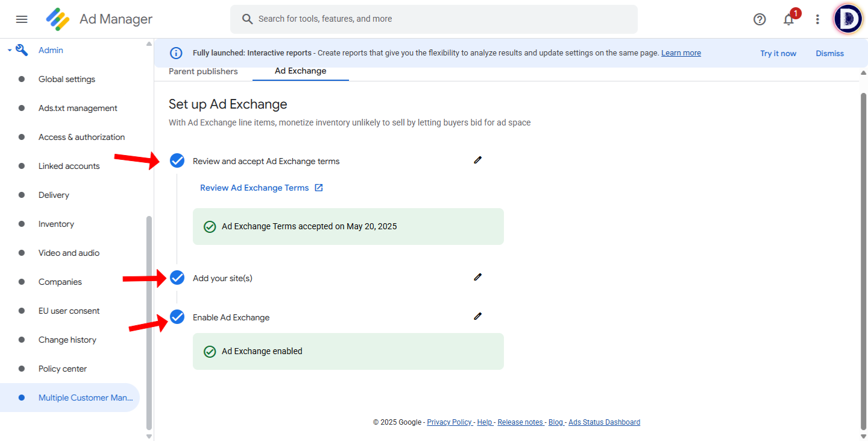The image size is (868, 441).
Task: Click Try it now button
Action: coord(778,53)
